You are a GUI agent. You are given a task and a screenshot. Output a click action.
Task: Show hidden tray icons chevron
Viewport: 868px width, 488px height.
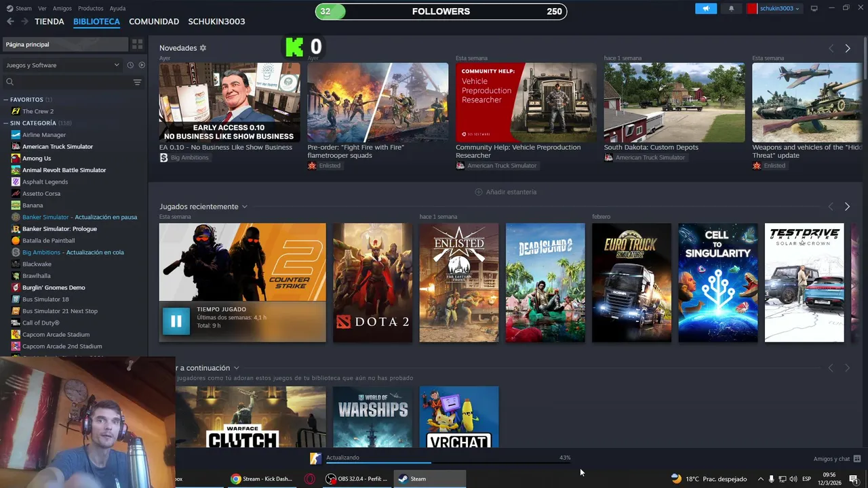pos(760,479)
